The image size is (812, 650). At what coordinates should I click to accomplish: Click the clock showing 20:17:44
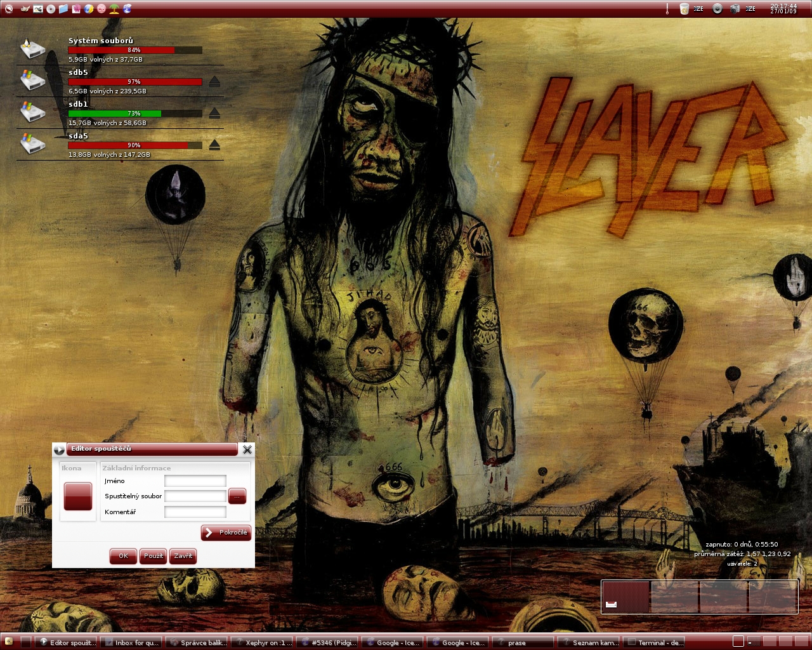783,9
